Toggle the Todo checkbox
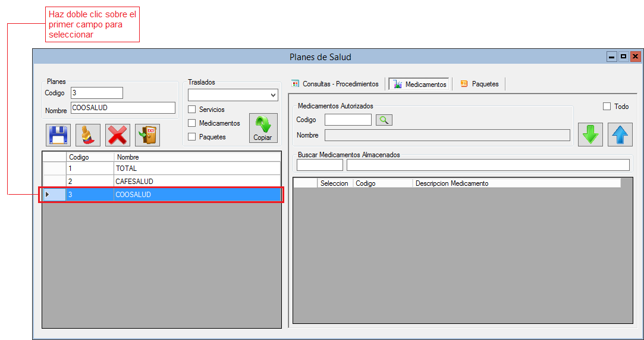 tap(607, 107)
